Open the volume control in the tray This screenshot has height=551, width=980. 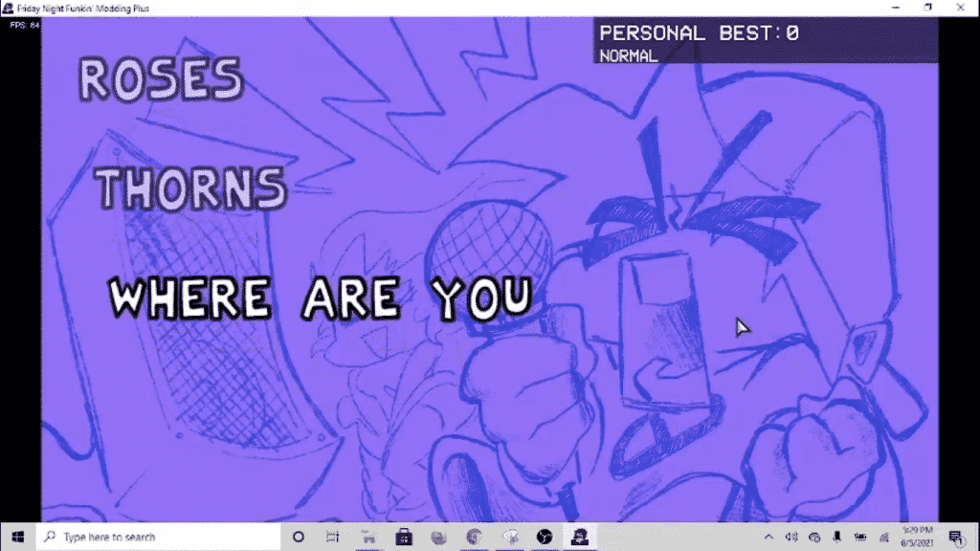792,537
